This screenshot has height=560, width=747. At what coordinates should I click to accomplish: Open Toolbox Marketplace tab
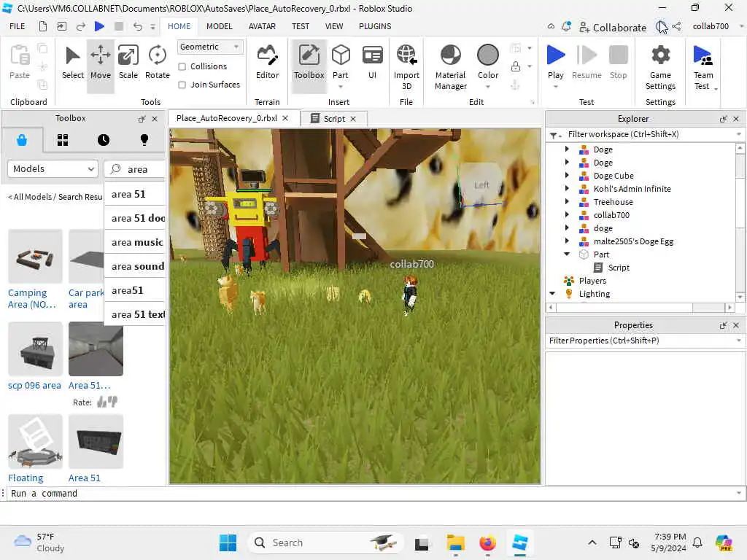[x=22, y=140]
